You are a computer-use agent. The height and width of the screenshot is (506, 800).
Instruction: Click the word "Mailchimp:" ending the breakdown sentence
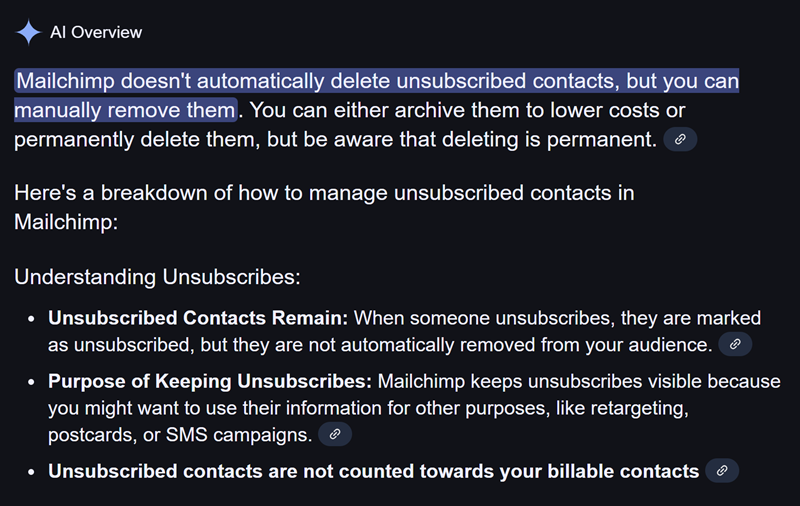(66, 222)
